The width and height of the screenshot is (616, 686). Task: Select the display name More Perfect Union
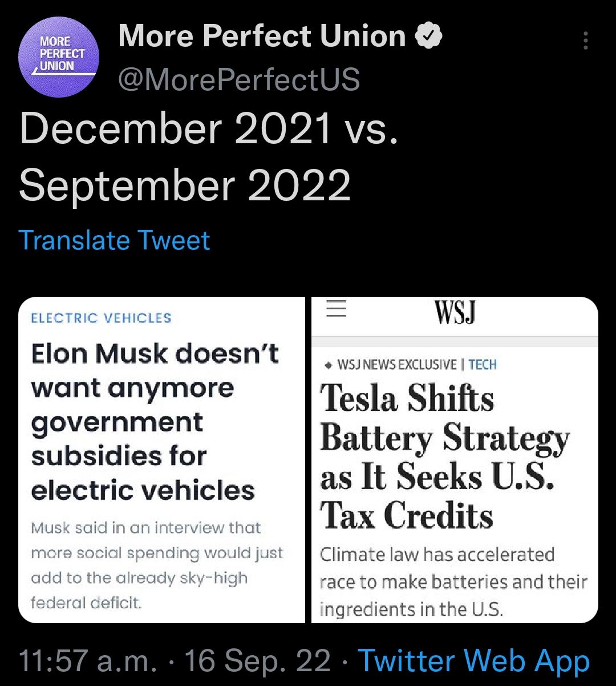click(x=260, y=35)
